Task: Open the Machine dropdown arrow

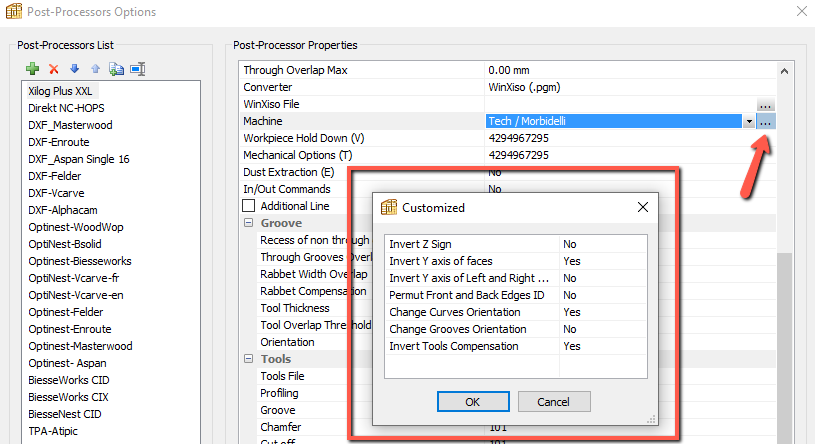Action: [x=748, y=122]
